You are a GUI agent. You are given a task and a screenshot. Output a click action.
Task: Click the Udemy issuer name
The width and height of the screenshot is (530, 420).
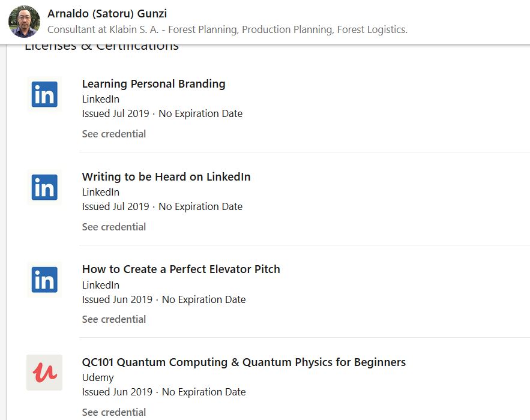[98, 378]
